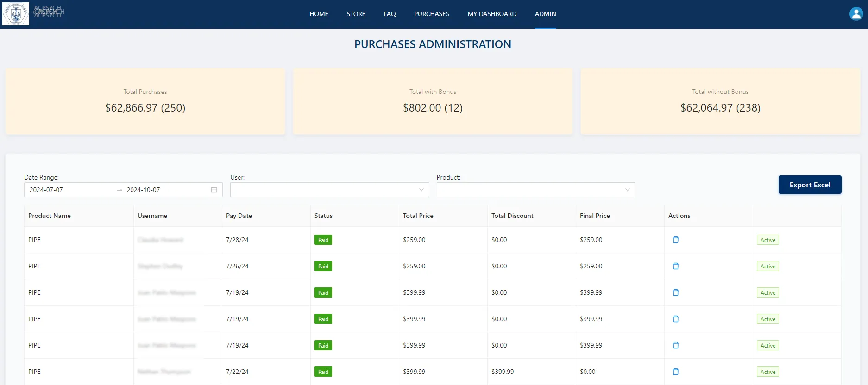
Task: Click the 7/22/24 pay date cell
Action: click(266, 372)
